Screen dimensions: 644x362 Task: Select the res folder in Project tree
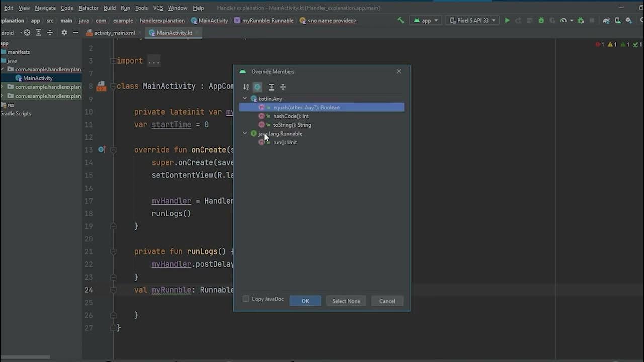(x=10, y=105)
